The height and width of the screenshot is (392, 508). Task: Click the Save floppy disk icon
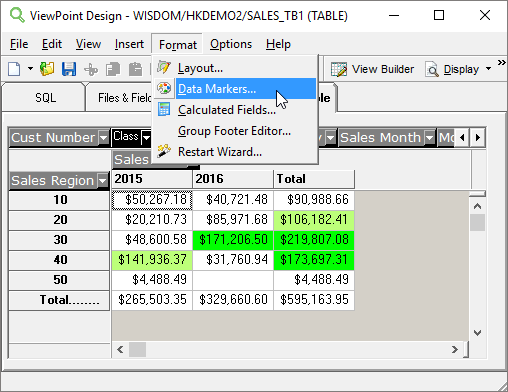point(69,69)
